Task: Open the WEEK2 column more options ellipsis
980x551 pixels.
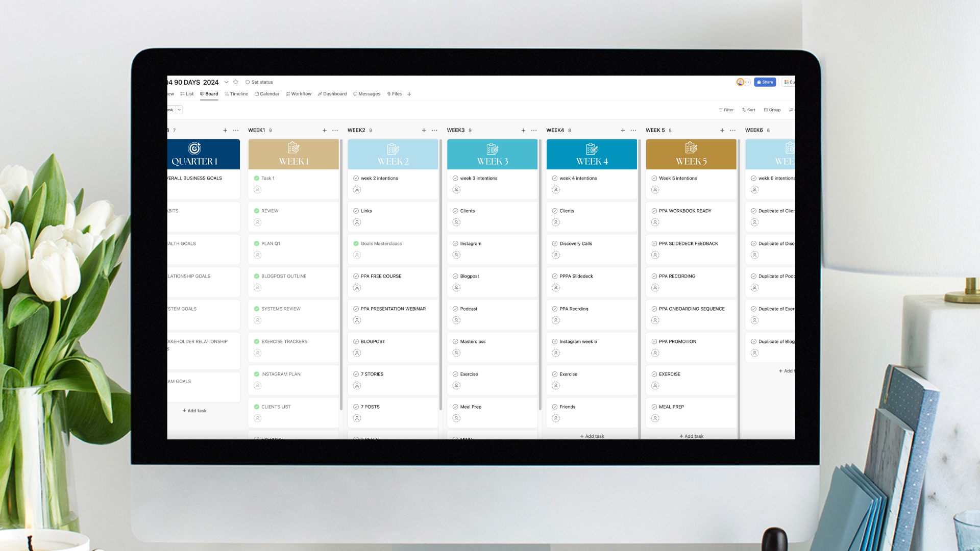Action: [434, 131]
